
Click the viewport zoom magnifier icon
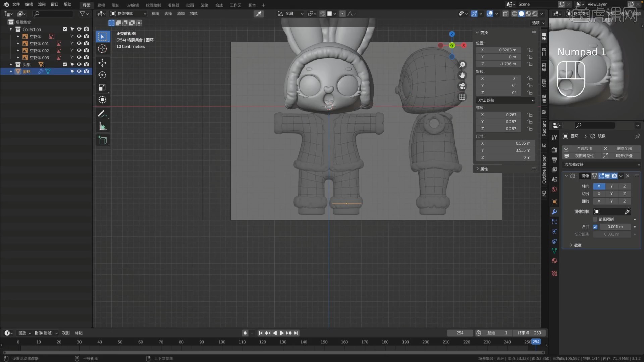pyautogui.click(x=462, y=65)
